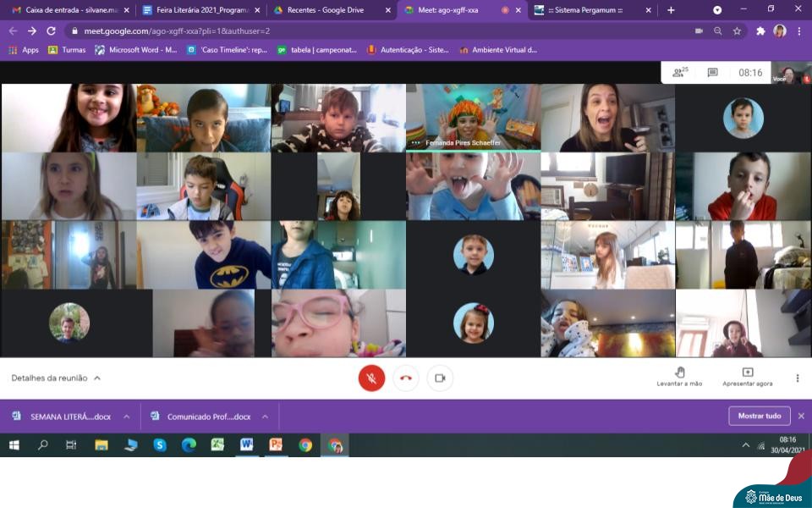
Task: Click Levantar a mão hand icon
Action: pyautogui.click(x=679, y=373)
